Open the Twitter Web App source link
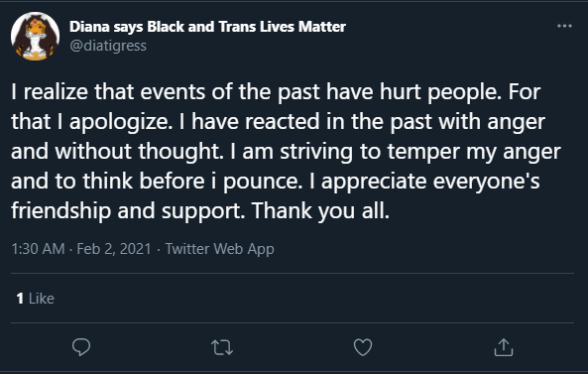Image resolution: width=588 pixels, height=374 pixels. (x=220, y=249)
